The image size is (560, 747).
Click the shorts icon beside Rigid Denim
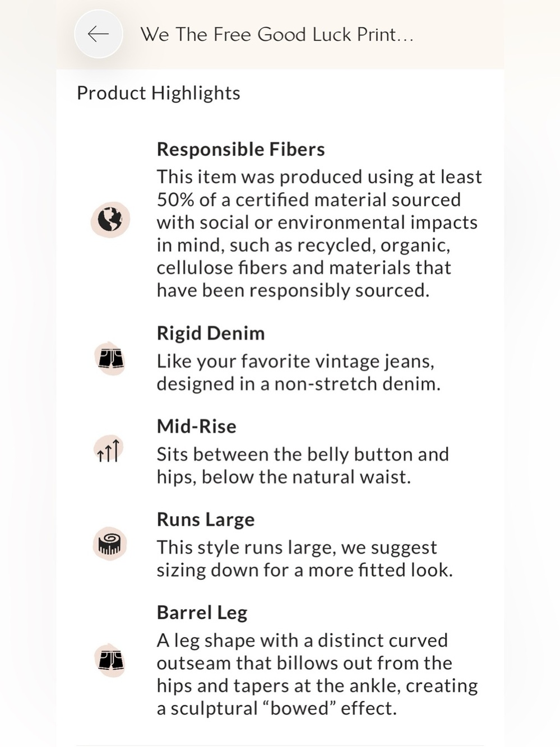click(x=110, y=358)
